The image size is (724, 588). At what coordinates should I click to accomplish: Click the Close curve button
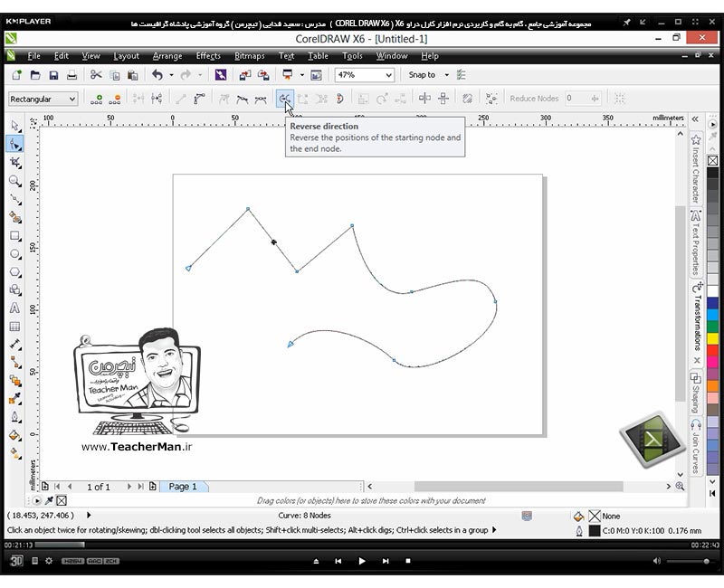pyautogui.click(x=339, y=99)
